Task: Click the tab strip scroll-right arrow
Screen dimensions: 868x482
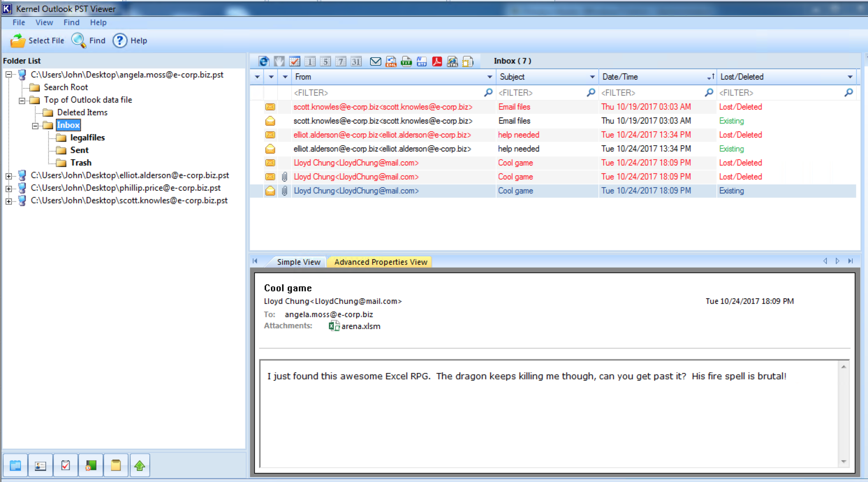Action: pos(837,261)
